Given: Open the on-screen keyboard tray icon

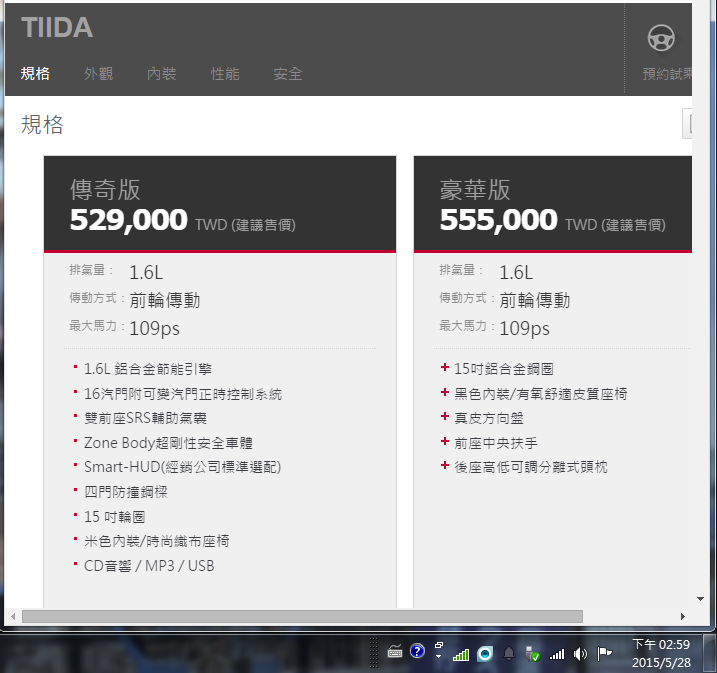Looking at the screenshot, I should (x=395, y=652).
